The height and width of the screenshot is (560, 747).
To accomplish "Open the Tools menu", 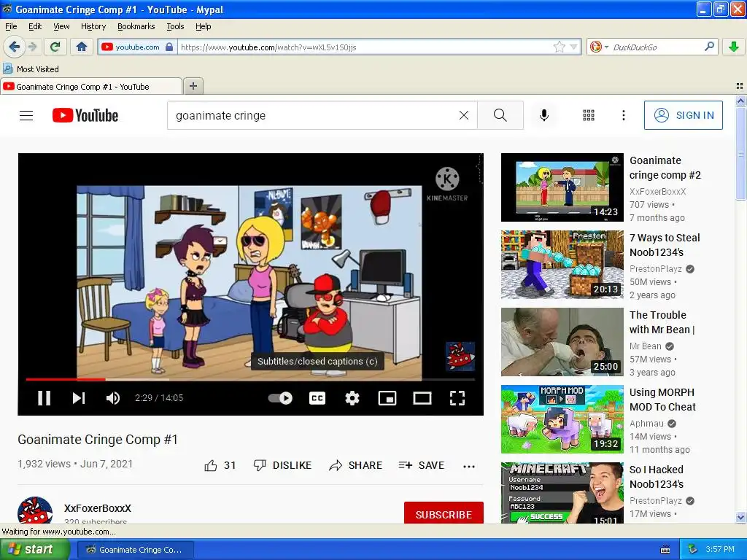I will click(x=175, y=26).
